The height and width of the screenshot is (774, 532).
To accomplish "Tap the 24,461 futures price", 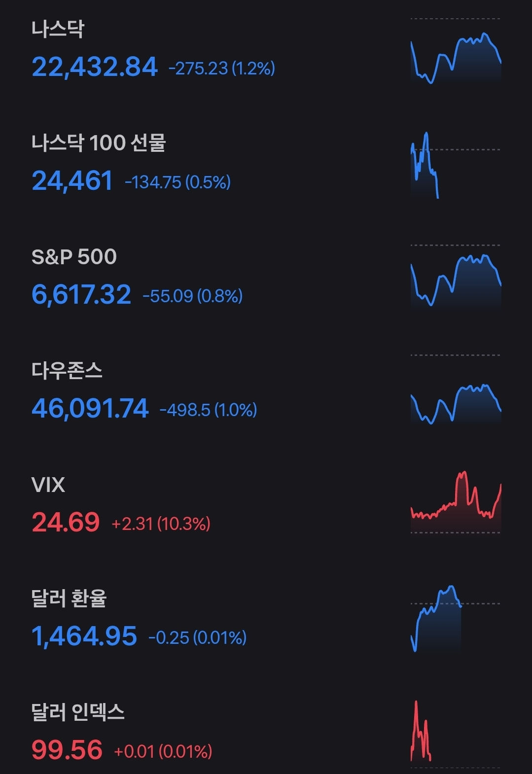I will (x=72, y=180).
